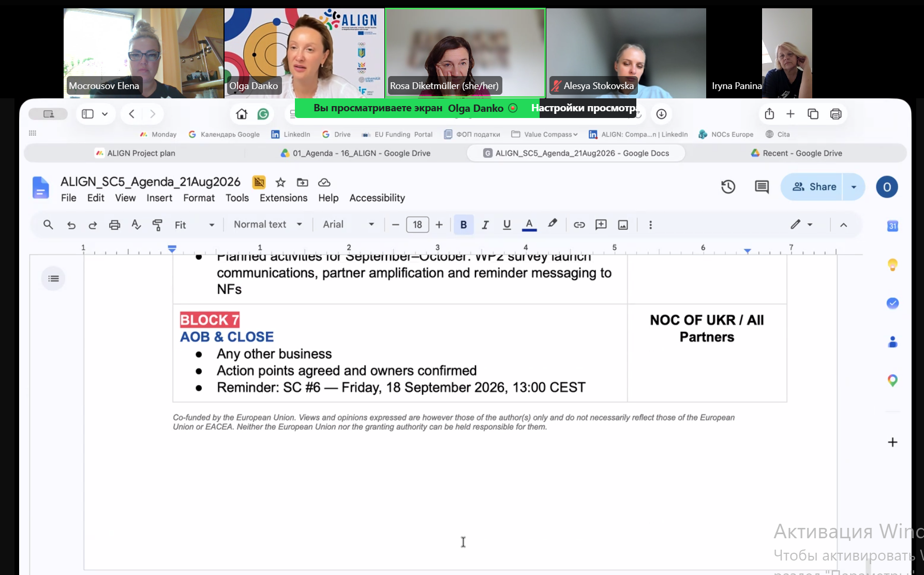Click the Google Docs home icon
This screenshot has width=924, height=575.
[40, 187]
